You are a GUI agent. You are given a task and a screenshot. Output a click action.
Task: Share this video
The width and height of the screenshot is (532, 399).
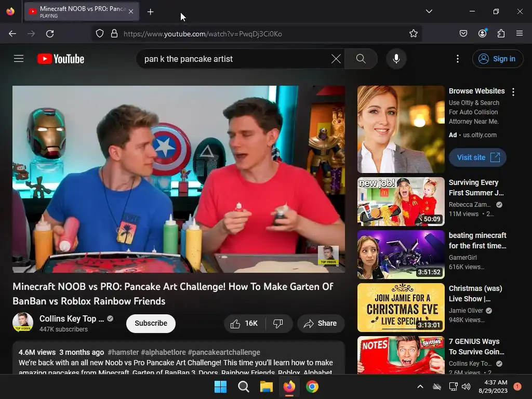(x=321, y=323)
